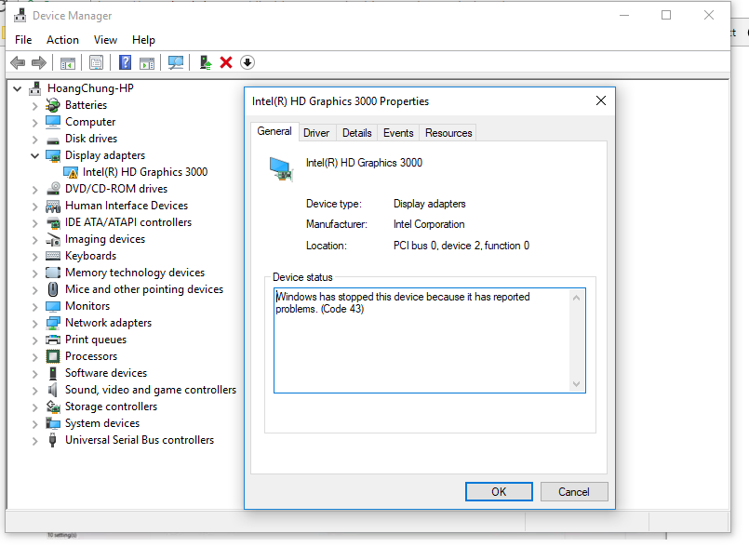Collapse the HoangChung-HP root node
This screenshot has height=560, width=749.
(18, 88)
